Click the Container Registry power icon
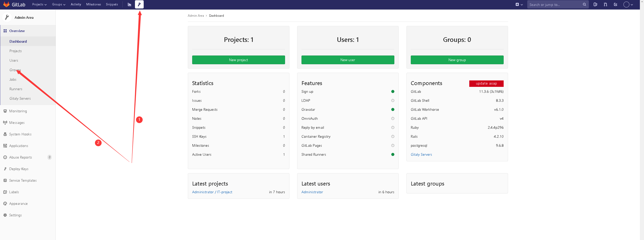 393,136
